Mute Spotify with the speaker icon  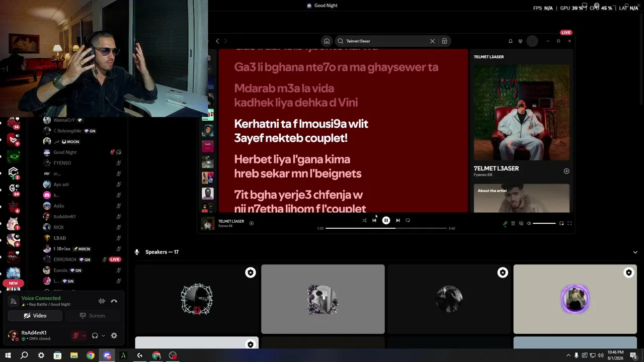529,223
